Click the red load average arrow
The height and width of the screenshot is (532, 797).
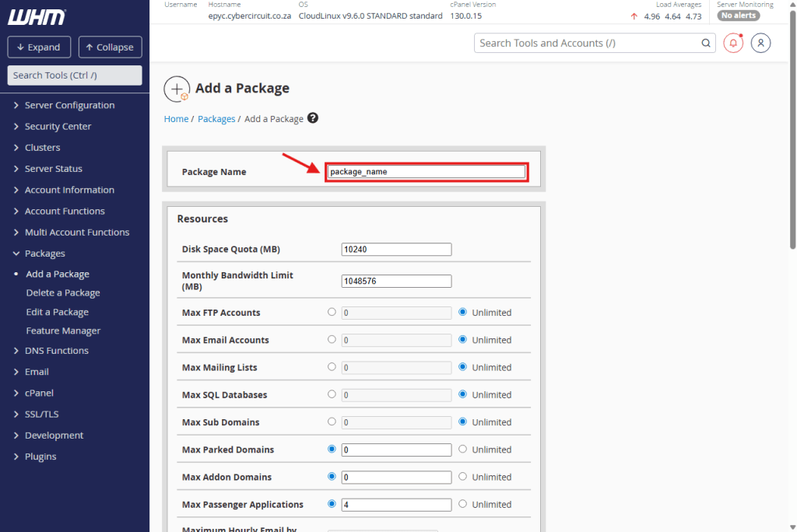click(634, 16)
